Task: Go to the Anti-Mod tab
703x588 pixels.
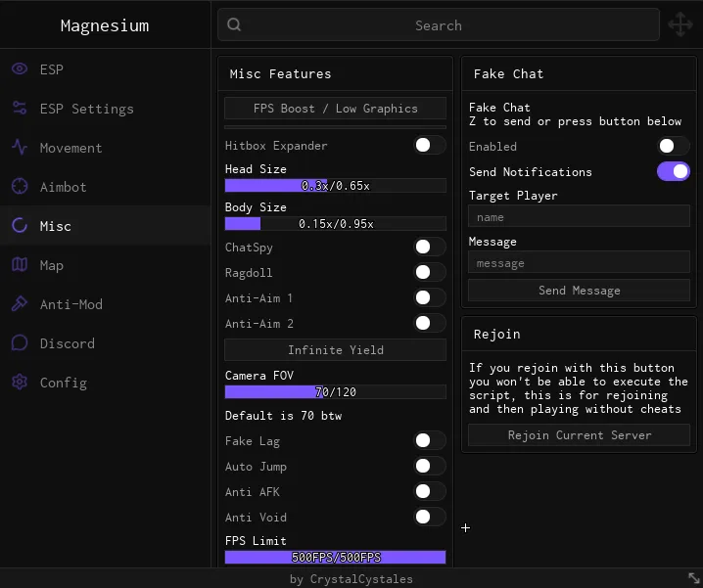Action: point(106,304)
